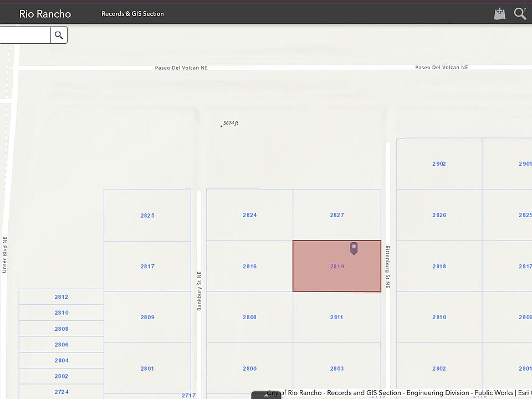532x399 pixels.
Task: Click the Bankbury St NE street label
Action: 199,291
